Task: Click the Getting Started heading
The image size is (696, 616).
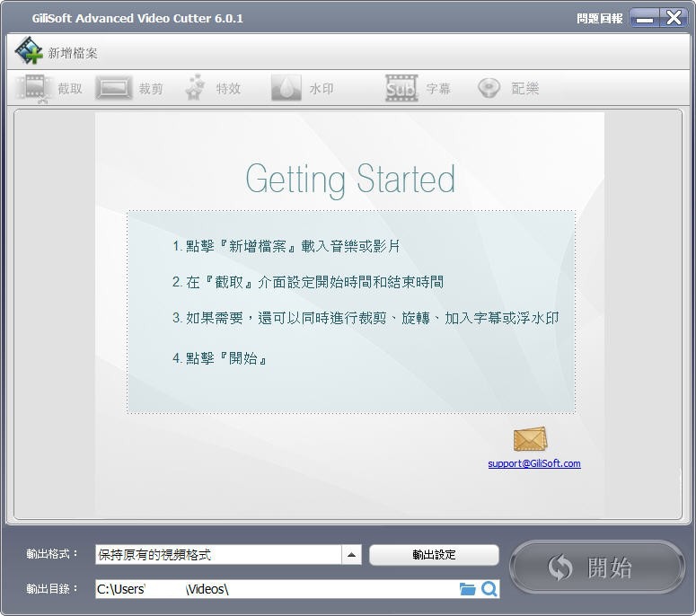Action: click(350, 179)
